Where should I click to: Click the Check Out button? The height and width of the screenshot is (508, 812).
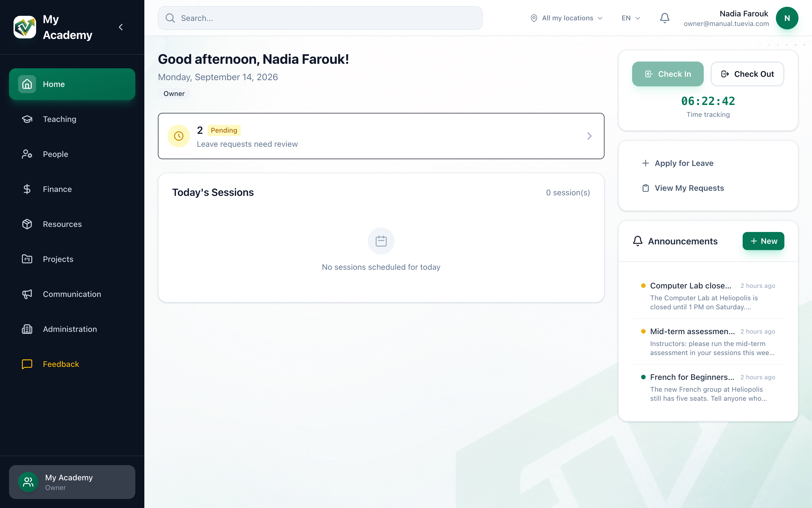coord(747,74)
